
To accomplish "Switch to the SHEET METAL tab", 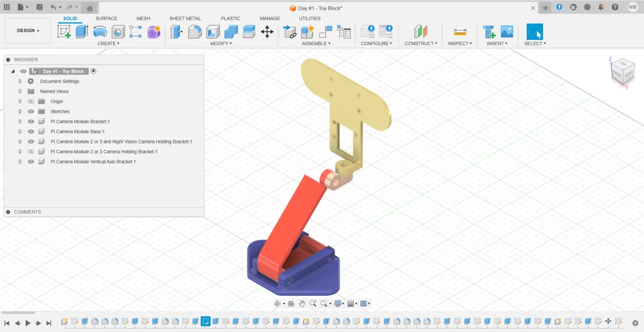I will click(185, 19).
